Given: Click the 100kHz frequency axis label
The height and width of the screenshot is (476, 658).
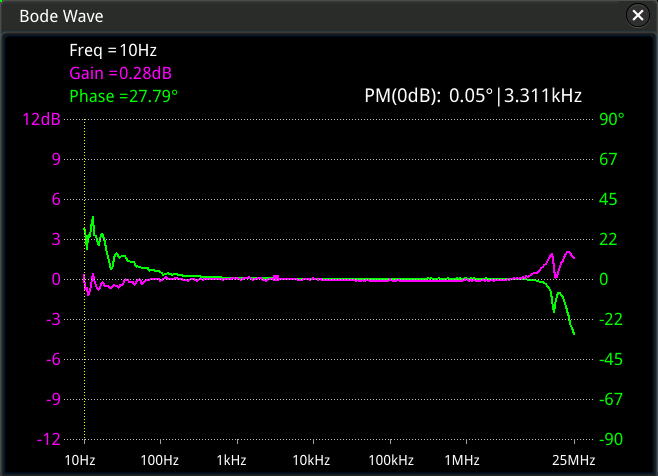Looking at the screenshot, I should pos(391,460).
